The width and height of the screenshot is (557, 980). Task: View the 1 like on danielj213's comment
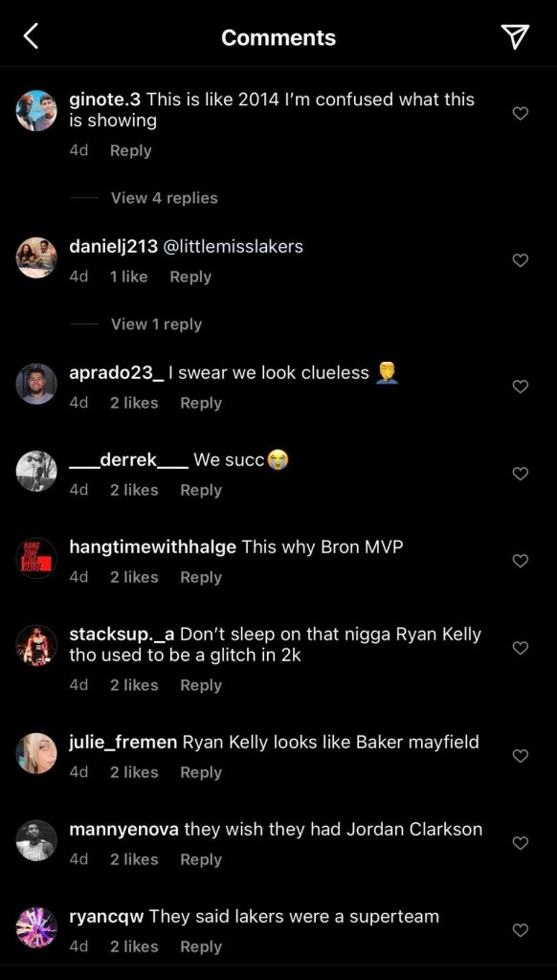[x=129, y=277]
